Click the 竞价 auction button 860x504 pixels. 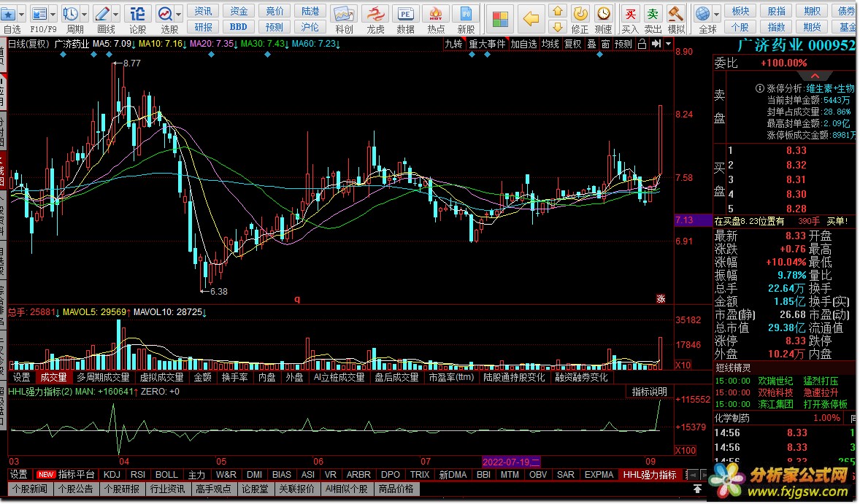274,11
